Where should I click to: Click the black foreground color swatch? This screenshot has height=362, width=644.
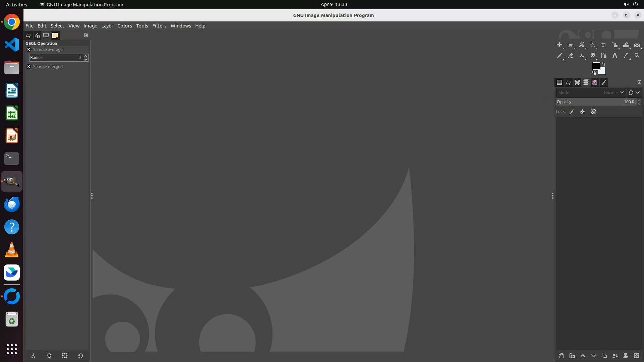596,66
